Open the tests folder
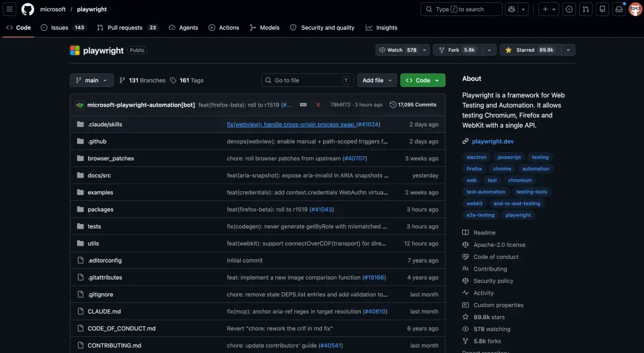This screenshot has width=644, height=353. [x=94, y=227]
